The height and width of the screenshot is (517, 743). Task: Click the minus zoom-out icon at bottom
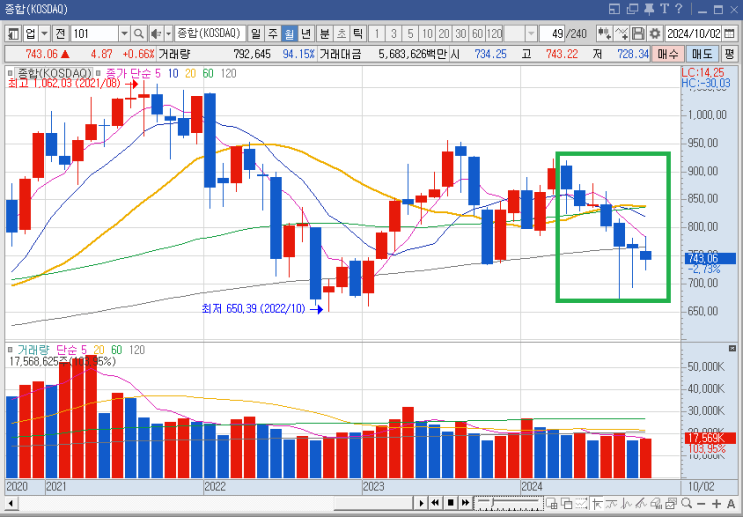coord(702,503)
